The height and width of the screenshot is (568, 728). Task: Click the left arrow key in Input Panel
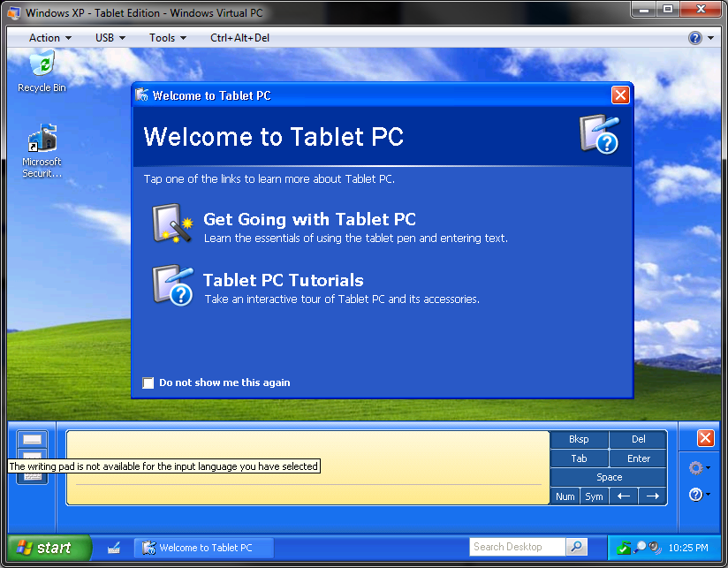pos(624,496)
